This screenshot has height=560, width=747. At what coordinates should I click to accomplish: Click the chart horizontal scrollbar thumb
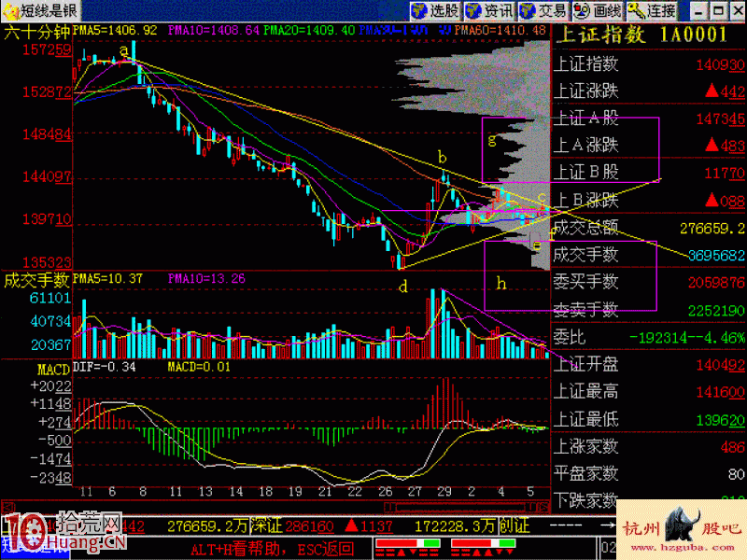(460, 507)
